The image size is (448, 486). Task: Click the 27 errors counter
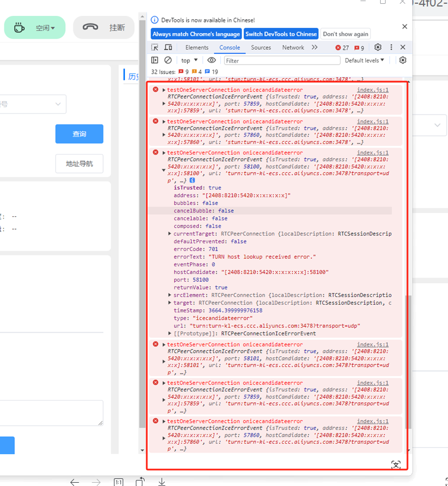pyautogui.click(x=342, y=48)
